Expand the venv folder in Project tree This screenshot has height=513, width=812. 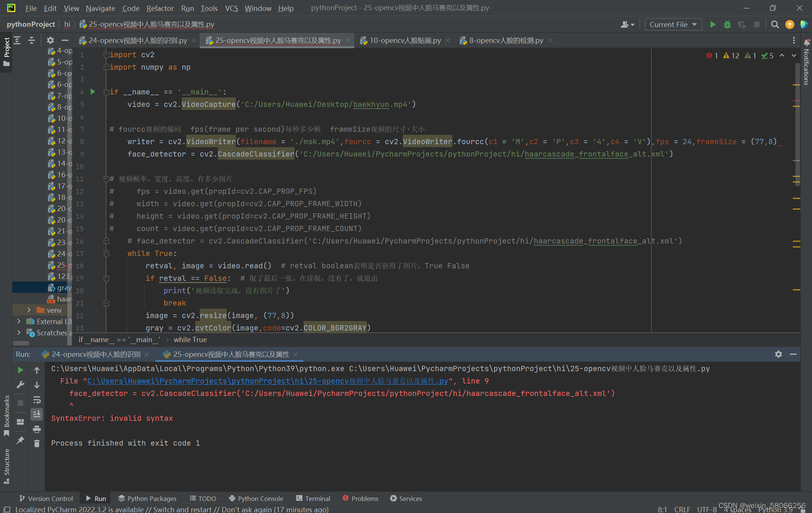(29, 310)
